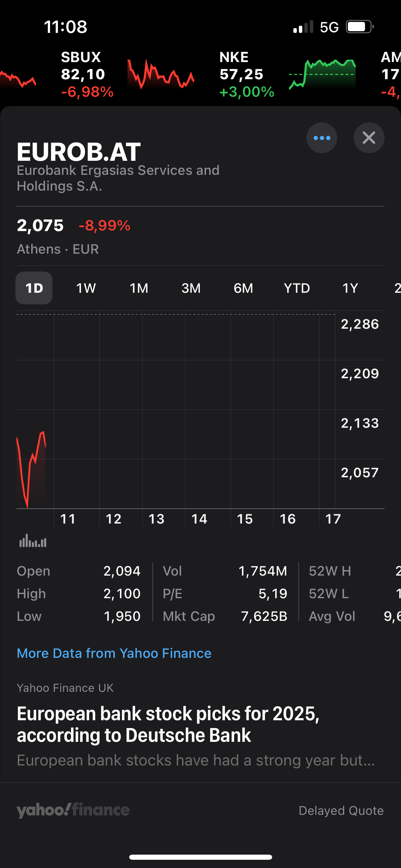Select the 3M chart range
Image resolution: width=401 pixels, height=868 pixels.
click(x=191, y=288)
